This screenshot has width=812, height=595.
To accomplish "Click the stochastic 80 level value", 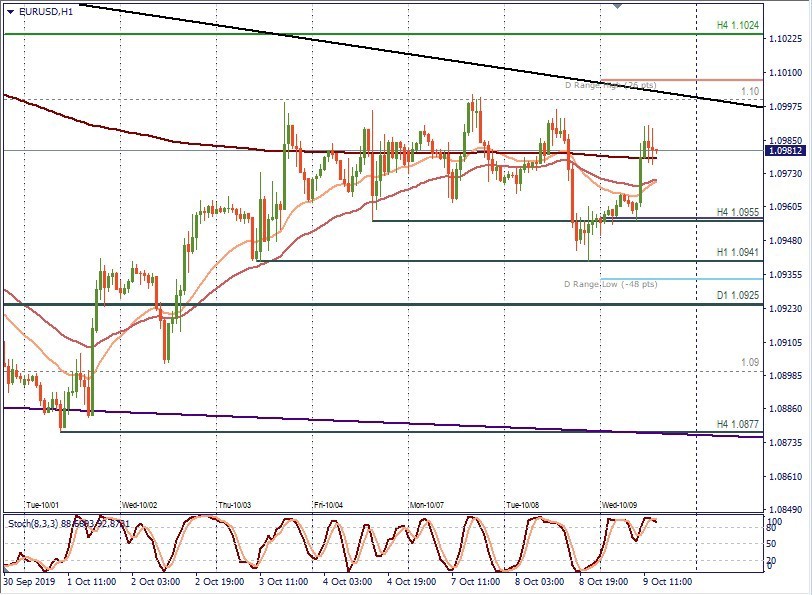I will tap(771, 528).
